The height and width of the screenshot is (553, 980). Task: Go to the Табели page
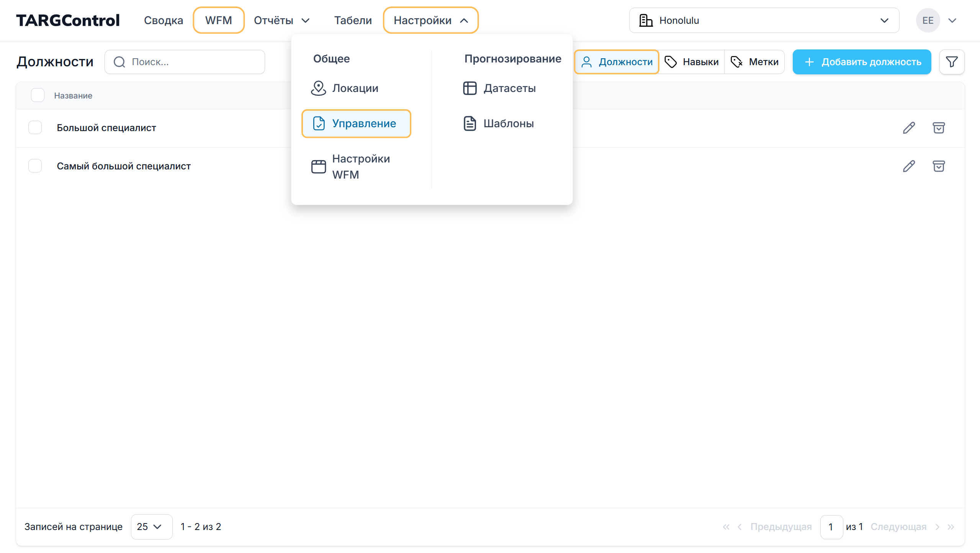pyautogui.click(x=353, y=20)
